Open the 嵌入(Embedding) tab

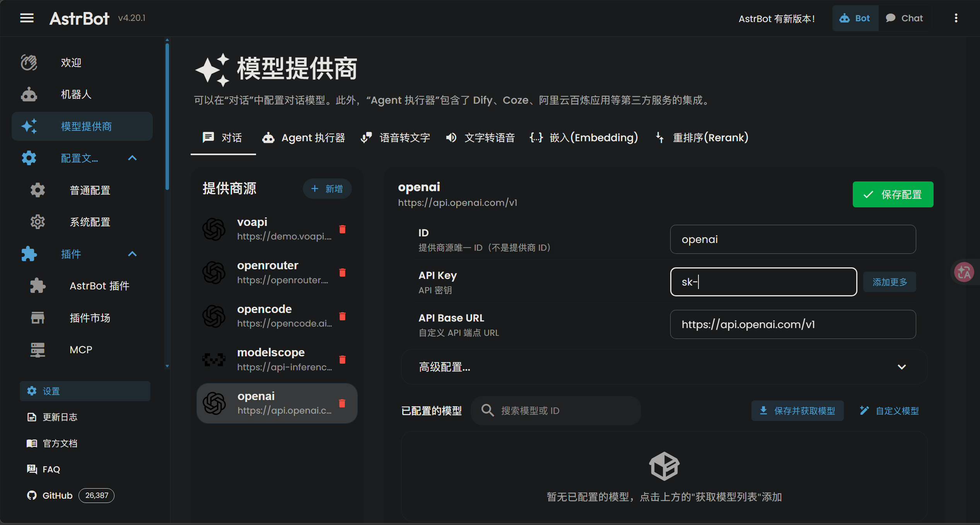coord(584,138)
